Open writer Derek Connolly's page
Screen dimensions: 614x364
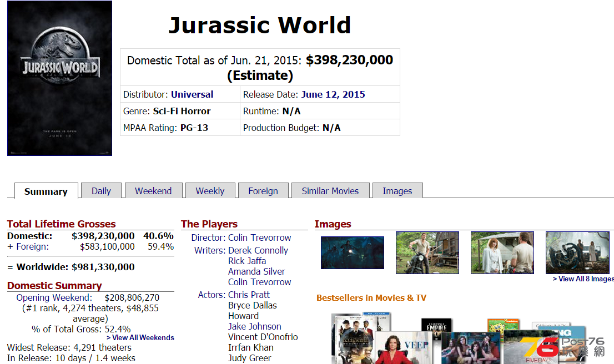pyautogui.click(x=258, y=250)
